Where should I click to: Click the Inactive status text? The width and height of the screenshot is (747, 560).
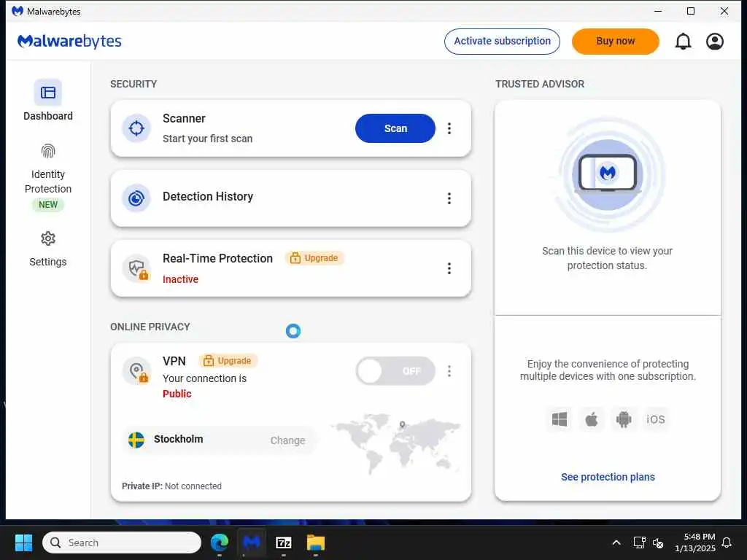[x=181, y=279]
